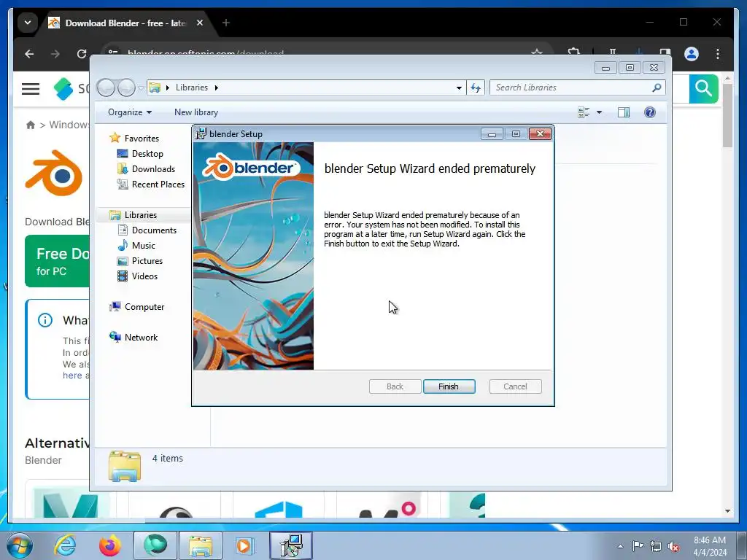747x560 pixels.
Task: Click the Download Blender browser tab
Action: [125, 23]
